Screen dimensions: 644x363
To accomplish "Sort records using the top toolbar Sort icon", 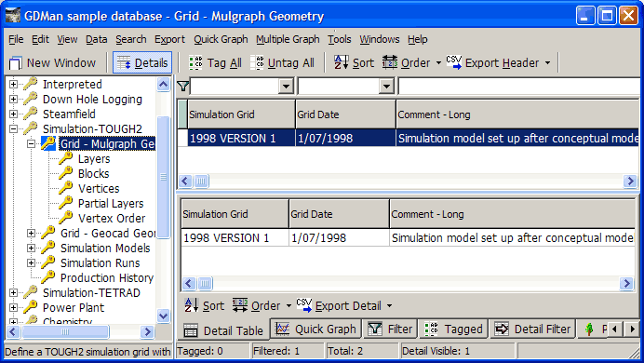I will click(x=342, y=63).
